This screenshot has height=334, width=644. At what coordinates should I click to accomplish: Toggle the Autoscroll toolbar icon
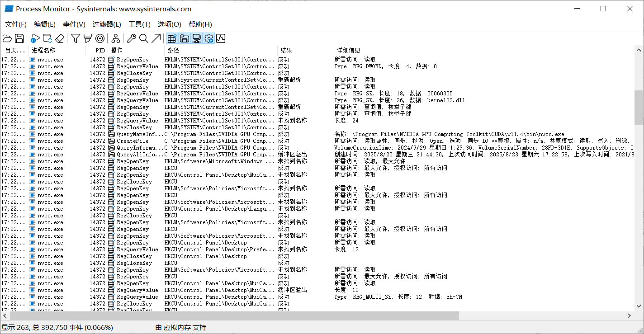pyautogui.click(x=47, y=38)
